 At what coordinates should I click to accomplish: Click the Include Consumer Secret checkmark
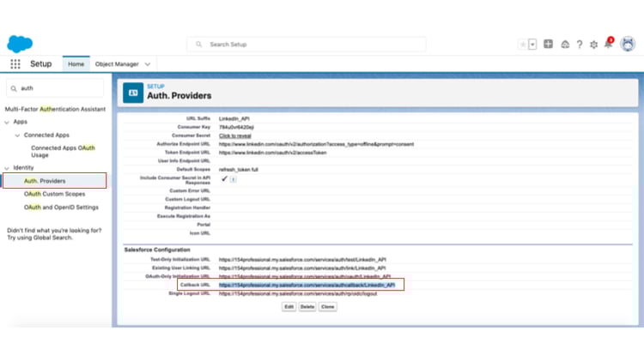point(224,179)
